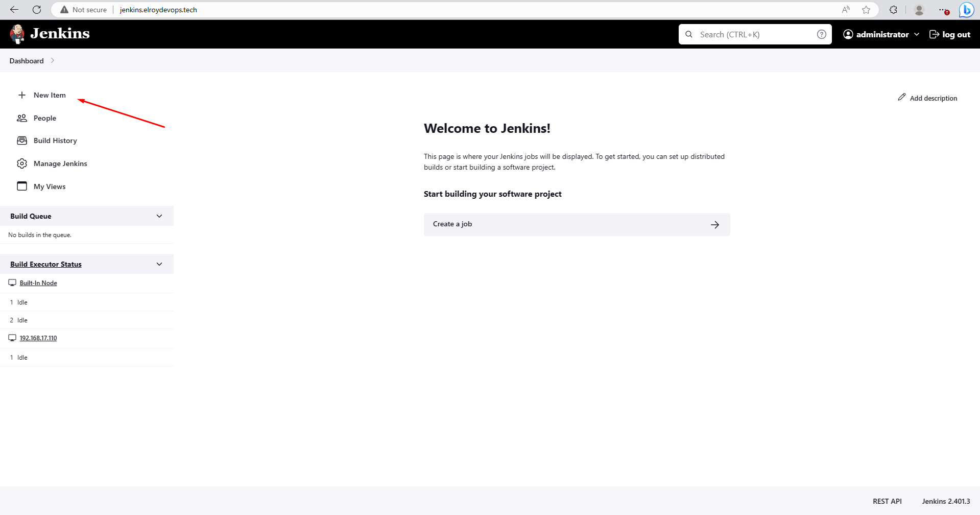Image resolution: width=980 pixels, height=515 pixels.
Task: Click the browser address bar URL
Action: click(x=158, y=10)
